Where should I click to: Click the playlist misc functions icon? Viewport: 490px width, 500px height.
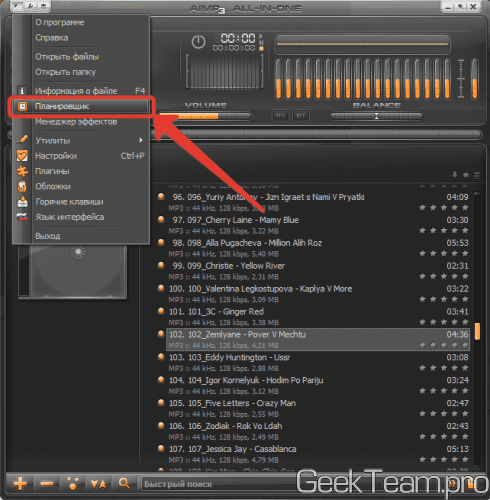(x=73, y=483)
